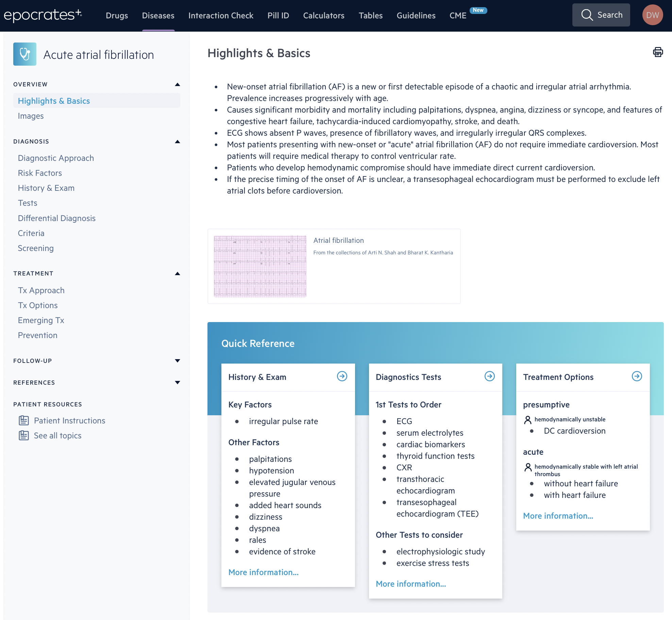Image resolution: width=672 pixels, height=620 pixels.
Task: Open the Differential Diagnosis page
Action: (56, 218)
